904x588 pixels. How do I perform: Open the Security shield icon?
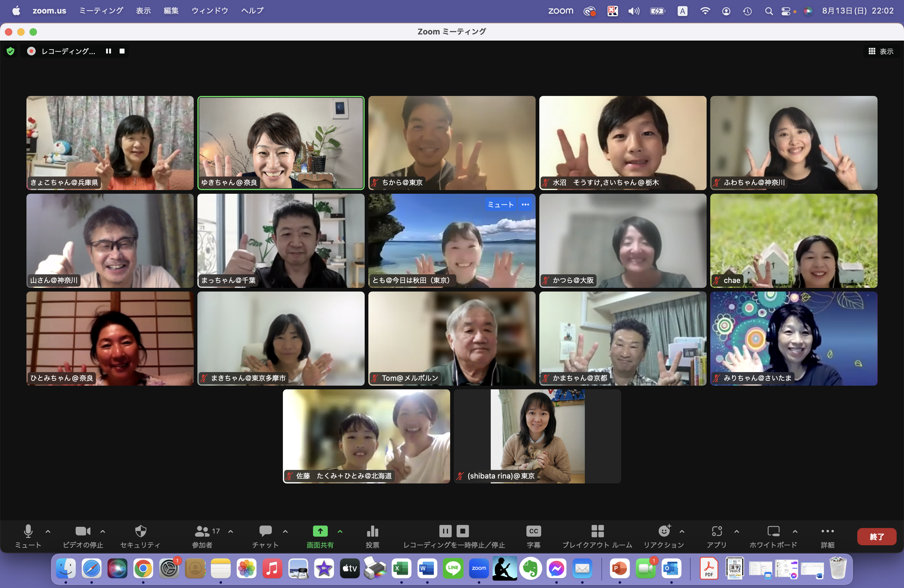(141, 531)
